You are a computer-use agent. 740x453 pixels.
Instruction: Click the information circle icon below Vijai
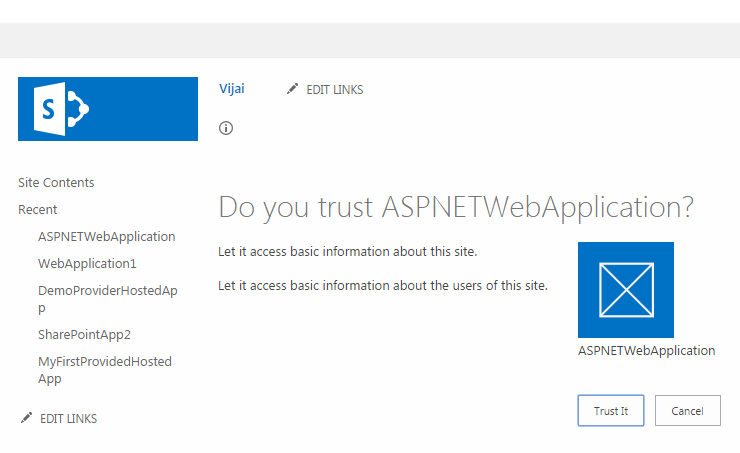226,128
